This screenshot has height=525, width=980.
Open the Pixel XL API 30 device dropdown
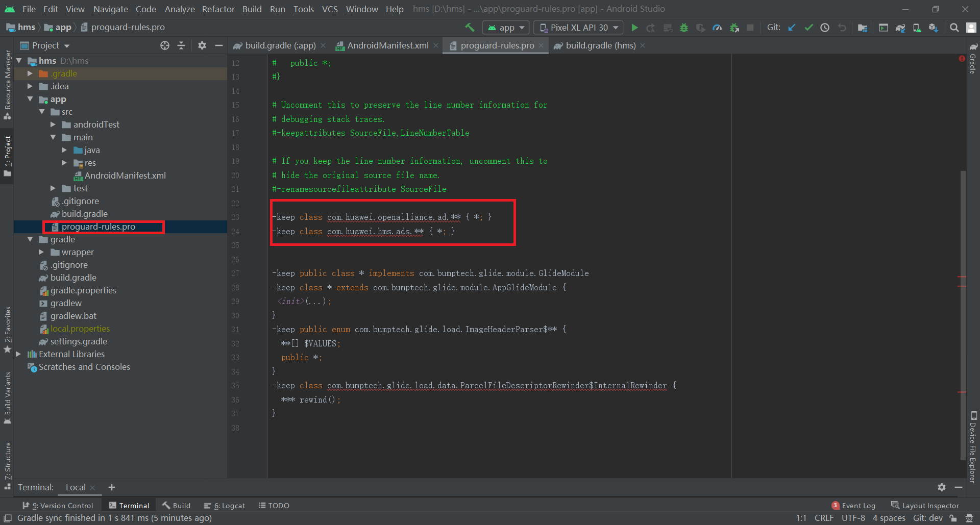coord(579,28)
